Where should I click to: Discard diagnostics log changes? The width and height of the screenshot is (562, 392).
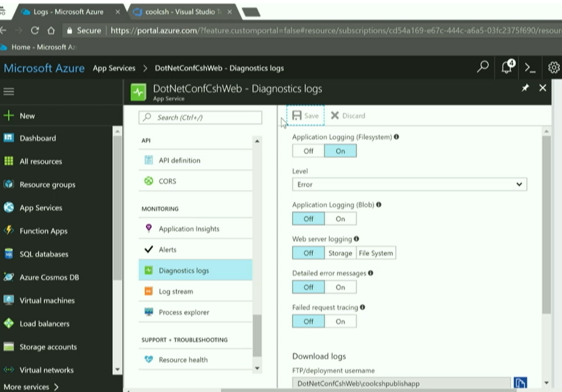348,115
